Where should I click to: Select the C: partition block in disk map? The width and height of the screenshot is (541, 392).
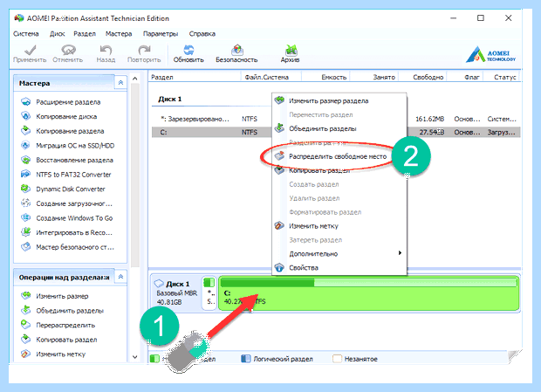(369, 293)
